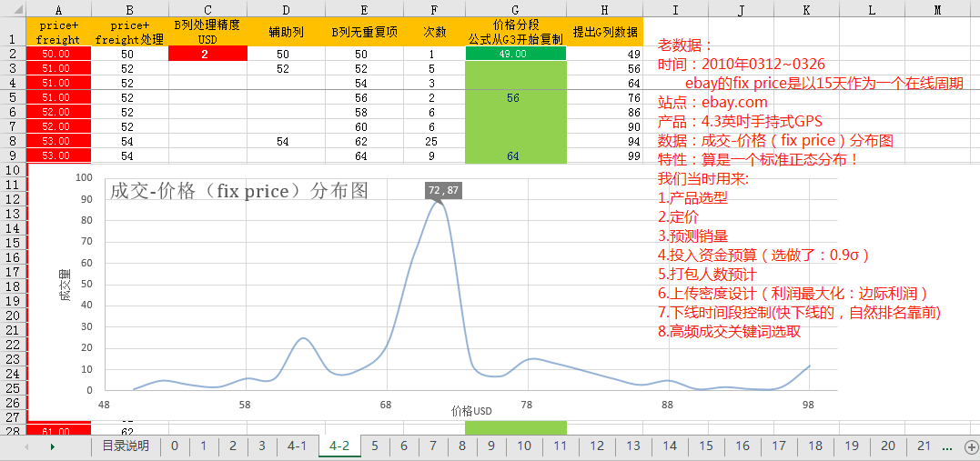Screen dimensions: 980x461
Task: Select column G by its header
Action: pyautogui.click(x=515, y=9)
